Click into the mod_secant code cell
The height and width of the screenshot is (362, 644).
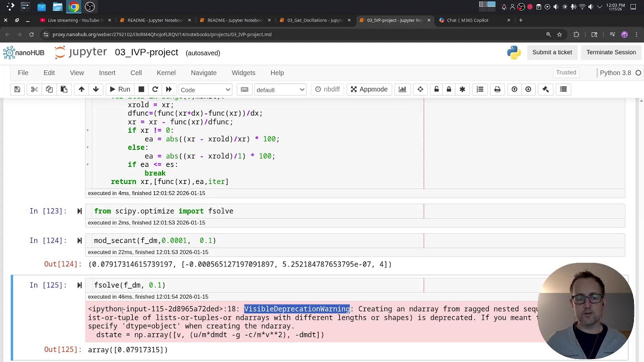[x=355, y=240]
